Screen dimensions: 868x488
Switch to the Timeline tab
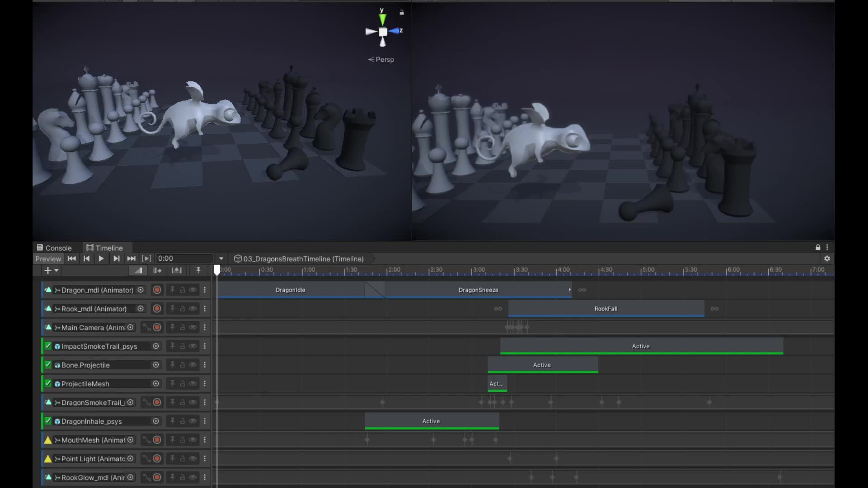click(105, 248)
